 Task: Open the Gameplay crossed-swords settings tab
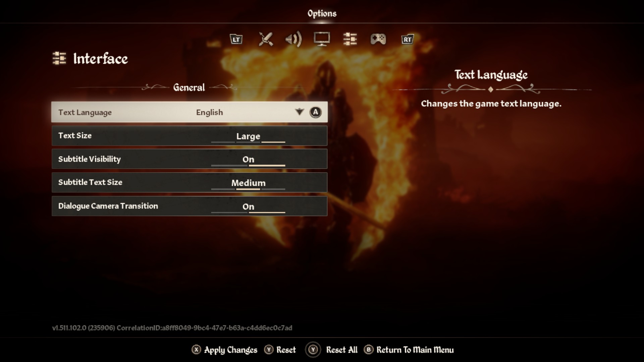tap(266, 39)
